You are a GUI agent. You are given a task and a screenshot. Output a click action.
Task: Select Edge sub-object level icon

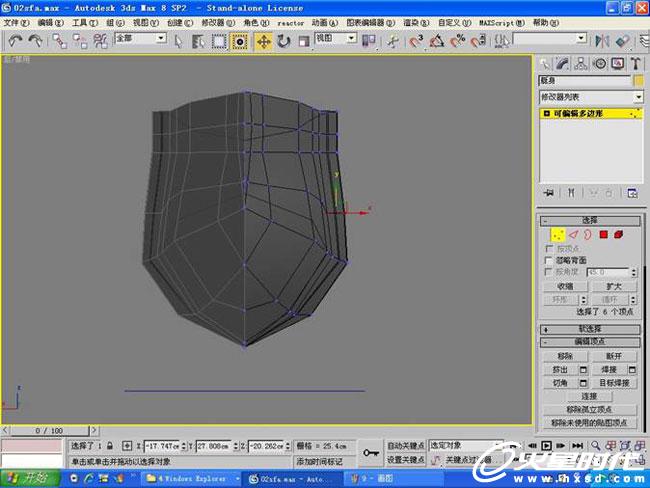(x=573, y=235)
